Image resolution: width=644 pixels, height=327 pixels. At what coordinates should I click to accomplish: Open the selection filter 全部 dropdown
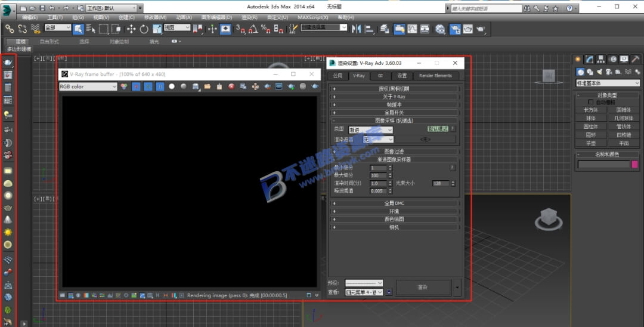pos(57,27)
